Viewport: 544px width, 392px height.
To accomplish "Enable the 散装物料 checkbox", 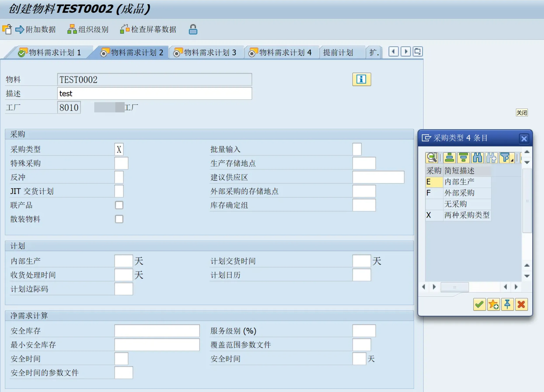I will pos(119,219).
